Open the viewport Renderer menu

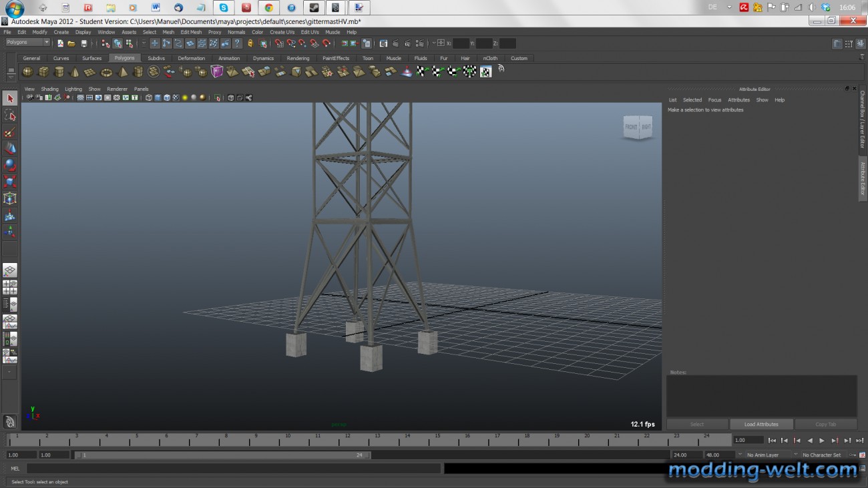(x=117, y=89)
